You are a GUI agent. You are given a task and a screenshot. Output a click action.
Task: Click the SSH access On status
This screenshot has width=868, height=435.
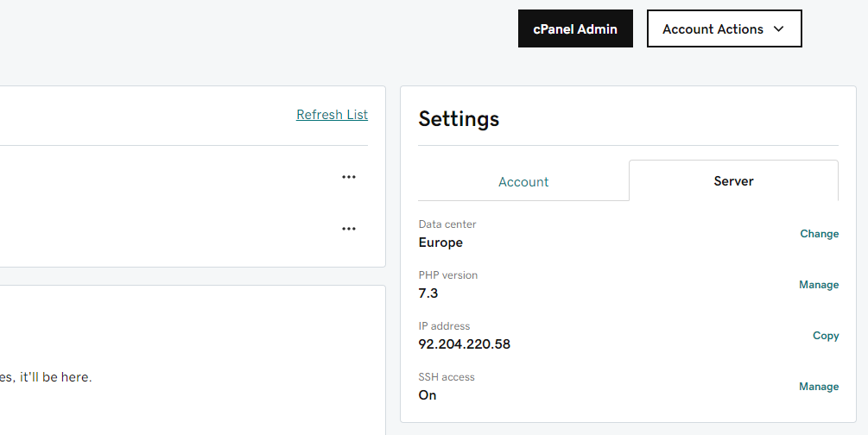(428, 395)
